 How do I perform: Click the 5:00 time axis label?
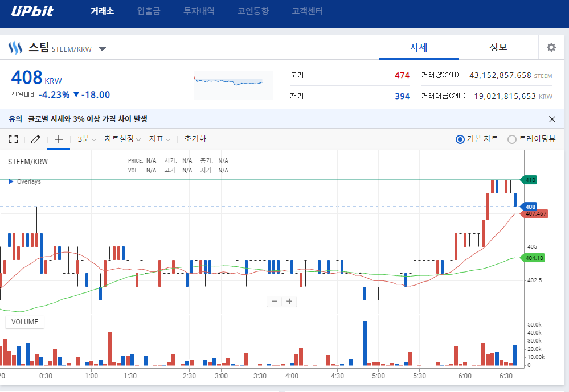[x=378, y=376]
